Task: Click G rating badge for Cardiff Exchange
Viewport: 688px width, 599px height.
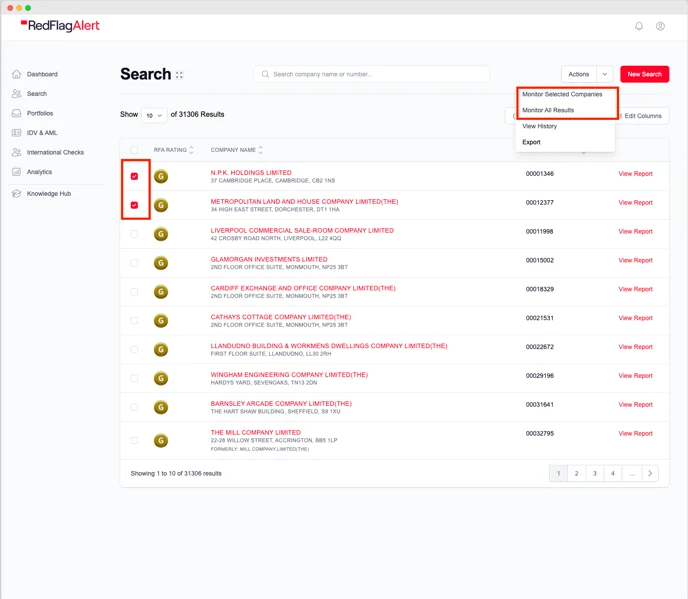Action: [161, 292]
